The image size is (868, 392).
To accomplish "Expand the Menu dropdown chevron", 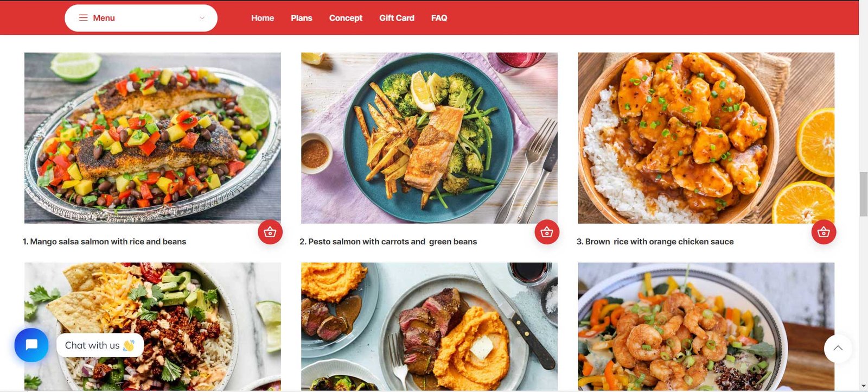I will point(202,18).
